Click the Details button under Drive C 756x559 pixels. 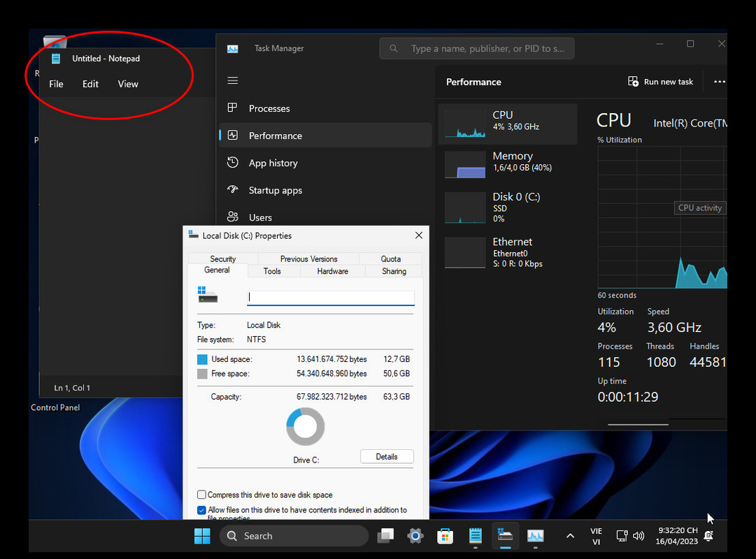pos(387,456)
